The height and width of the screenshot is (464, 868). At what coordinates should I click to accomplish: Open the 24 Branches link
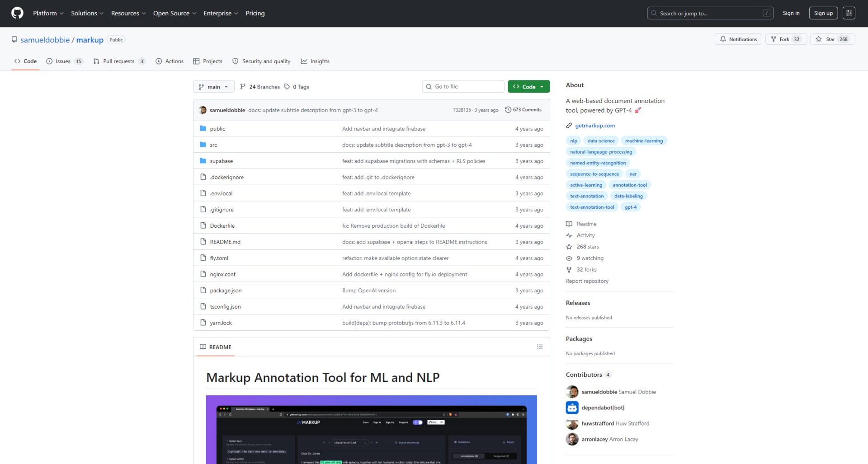click(x=259, y=87)
